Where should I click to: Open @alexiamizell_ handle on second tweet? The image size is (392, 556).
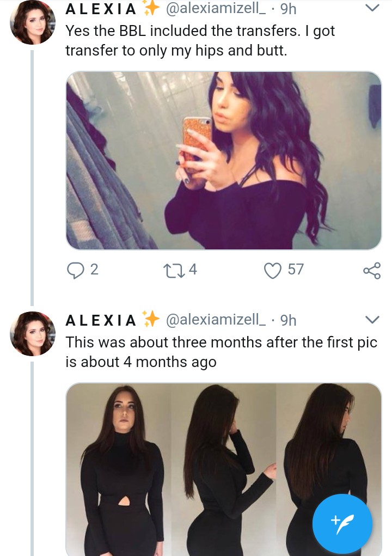(215, 320)
